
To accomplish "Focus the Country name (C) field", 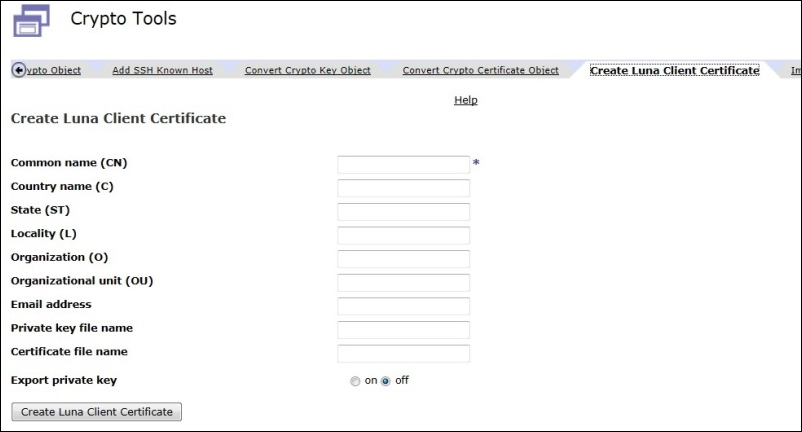I will click(x=403, y=188).
